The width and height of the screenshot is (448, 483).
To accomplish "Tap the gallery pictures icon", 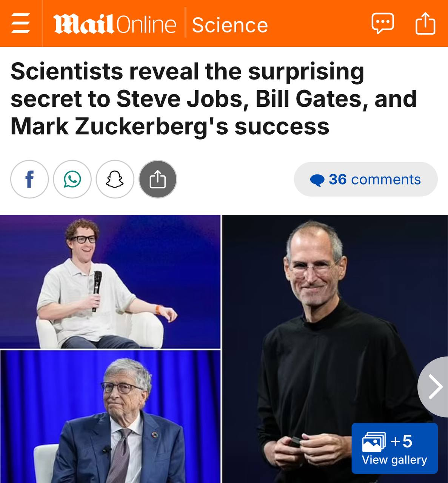I will (374, 442).
